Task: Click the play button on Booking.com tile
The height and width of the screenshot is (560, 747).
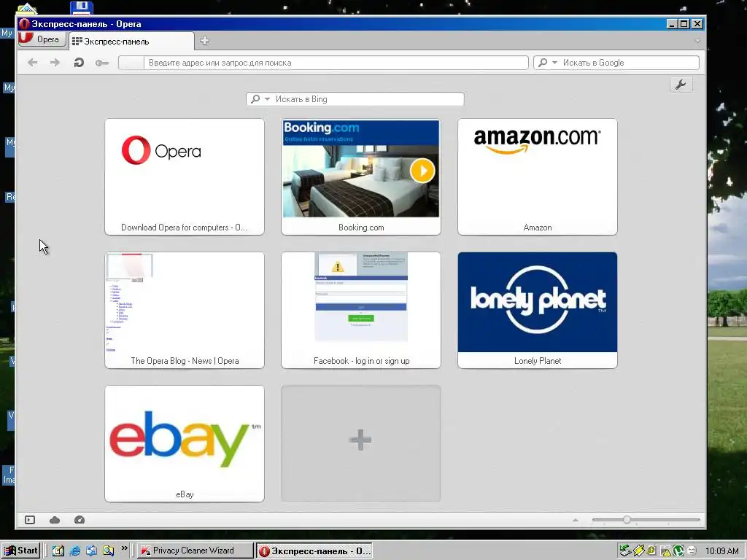Action: [422, 171]
